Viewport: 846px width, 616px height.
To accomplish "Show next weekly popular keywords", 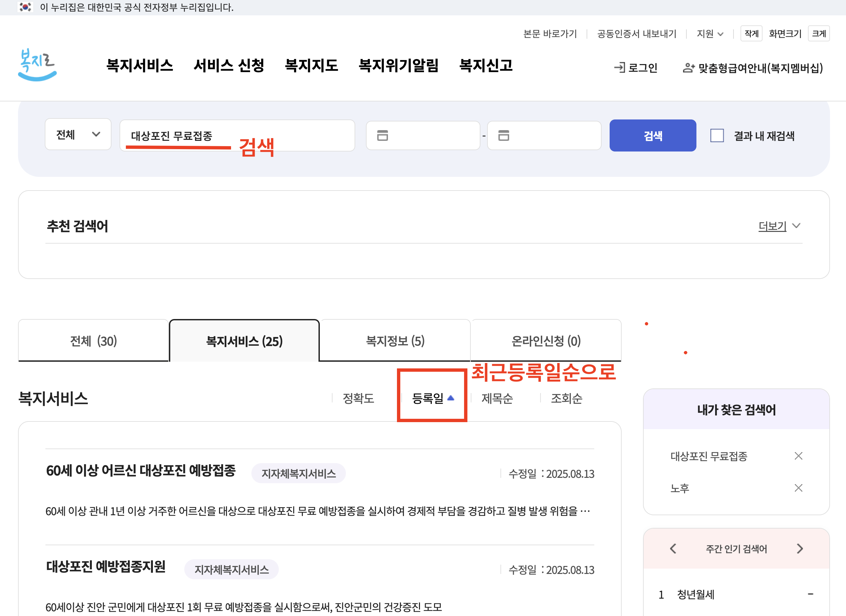I will 799,549.
